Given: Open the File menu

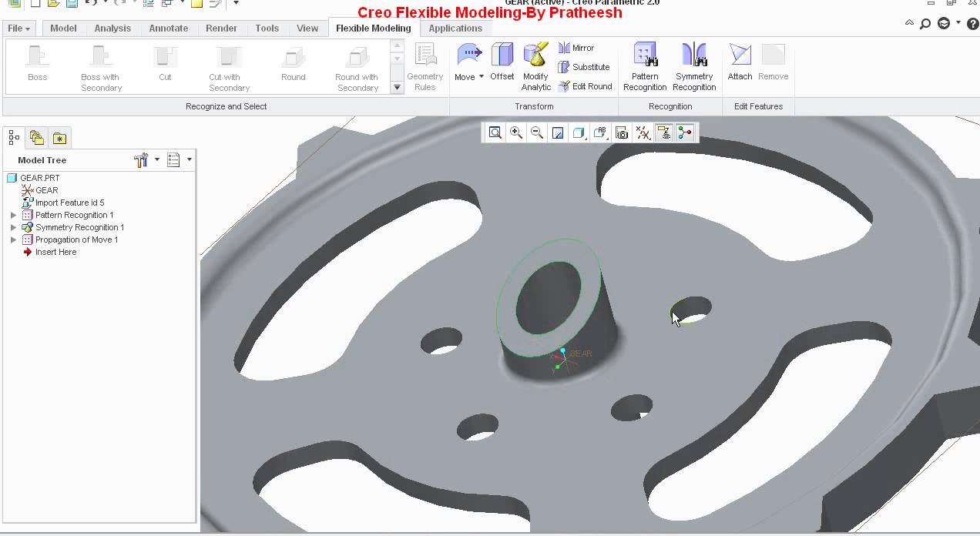Looking at the screenshot, I should [x=18, y=28].
